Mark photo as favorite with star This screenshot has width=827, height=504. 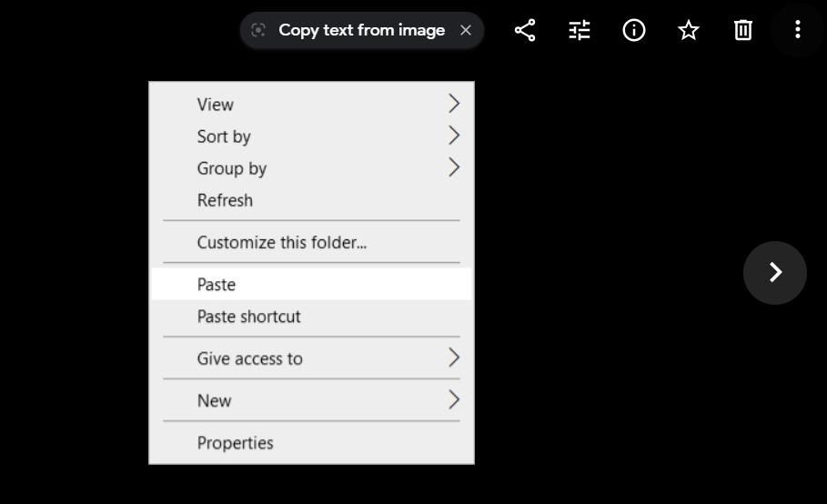click(689, 30)
